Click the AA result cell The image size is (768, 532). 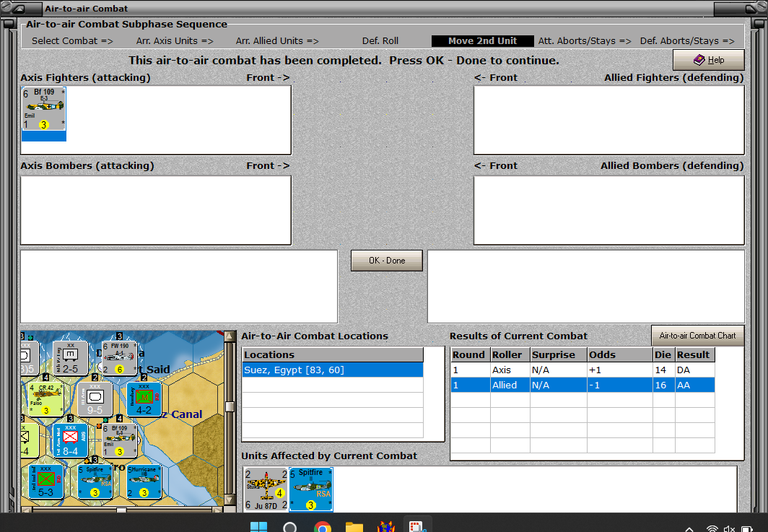click(695, 385)
